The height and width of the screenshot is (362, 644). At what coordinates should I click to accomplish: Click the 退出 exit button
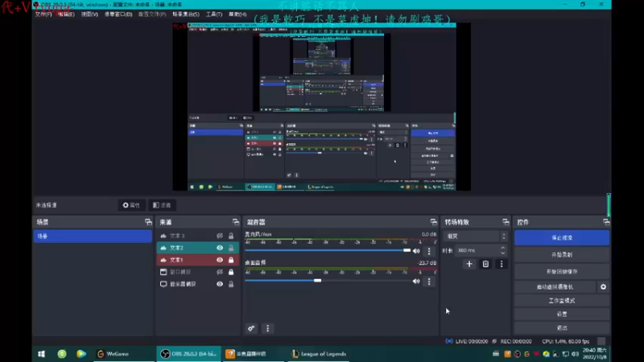562,328
